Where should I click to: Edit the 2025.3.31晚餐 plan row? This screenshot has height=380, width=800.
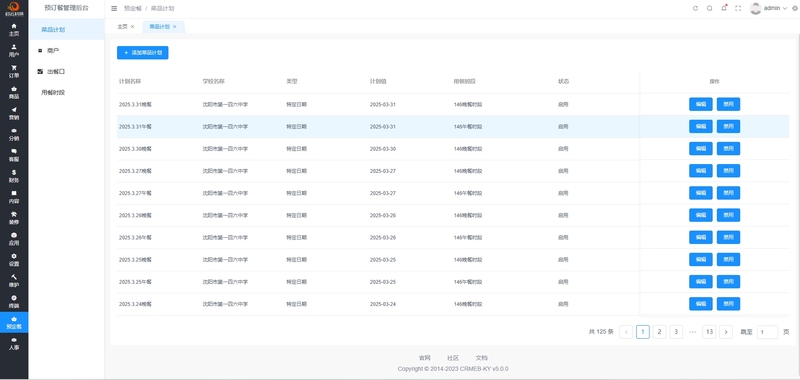point(701,104)
